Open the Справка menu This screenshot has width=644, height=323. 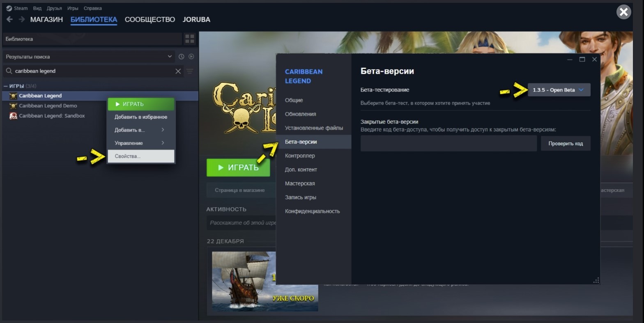coord(92,8)
